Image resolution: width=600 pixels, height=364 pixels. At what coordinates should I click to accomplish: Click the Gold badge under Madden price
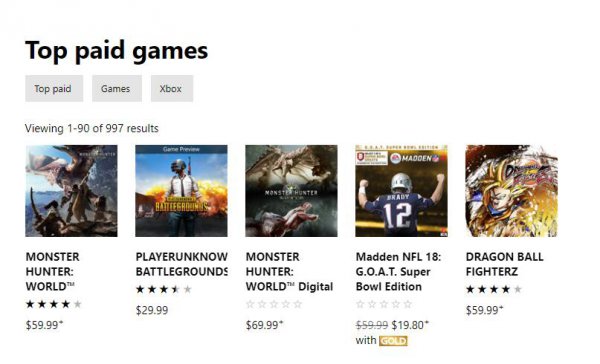[x=393, y=340]
